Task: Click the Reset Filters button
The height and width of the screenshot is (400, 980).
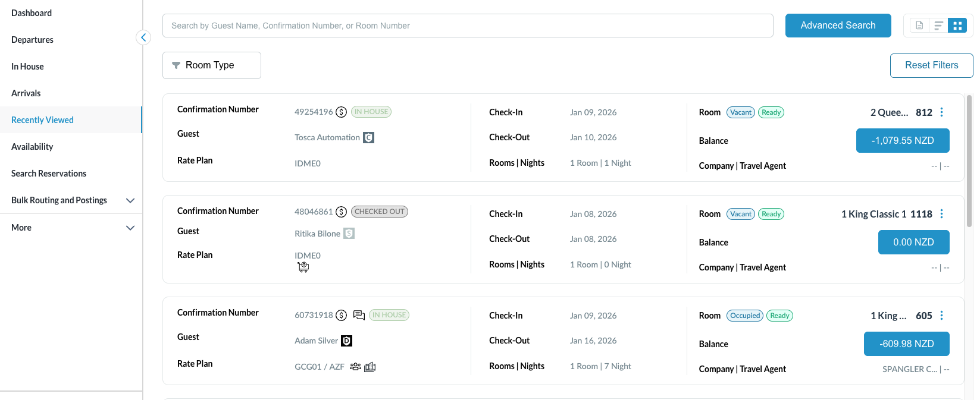Action: pyautogui.click(x=931, y=65)
